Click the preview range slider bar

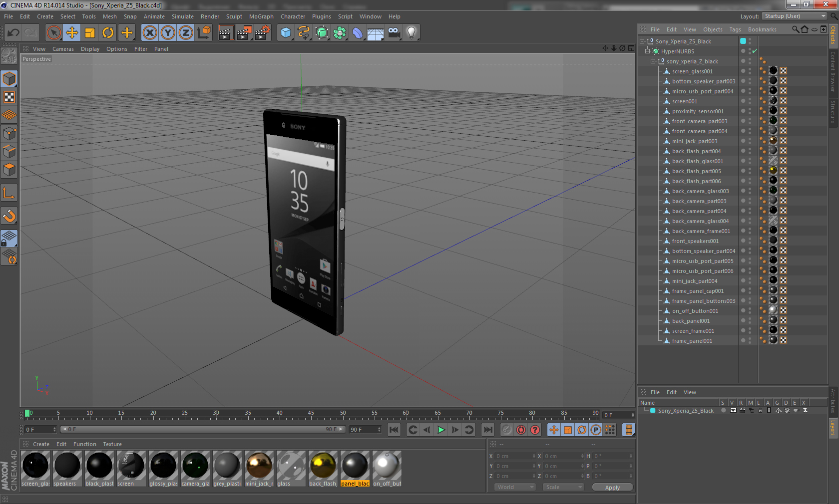pyautogui.click(x=203, y=429)
